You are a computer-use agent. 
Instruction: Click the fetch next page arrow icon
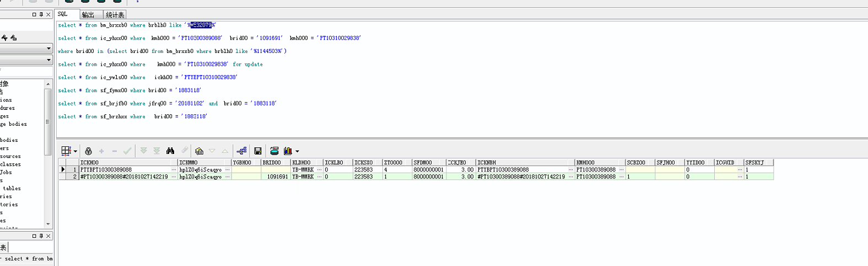click(143, 151)
